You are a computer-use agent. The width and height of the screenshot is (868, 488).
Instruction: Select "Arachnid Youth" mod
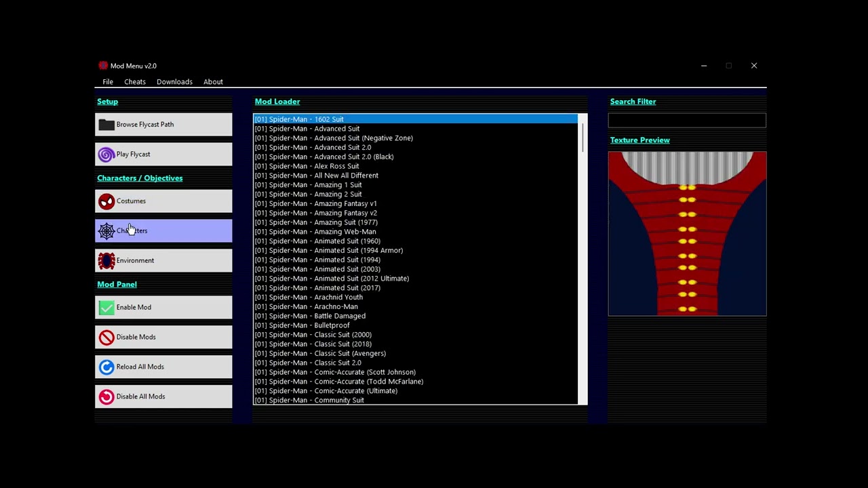(x=416, y=298)
